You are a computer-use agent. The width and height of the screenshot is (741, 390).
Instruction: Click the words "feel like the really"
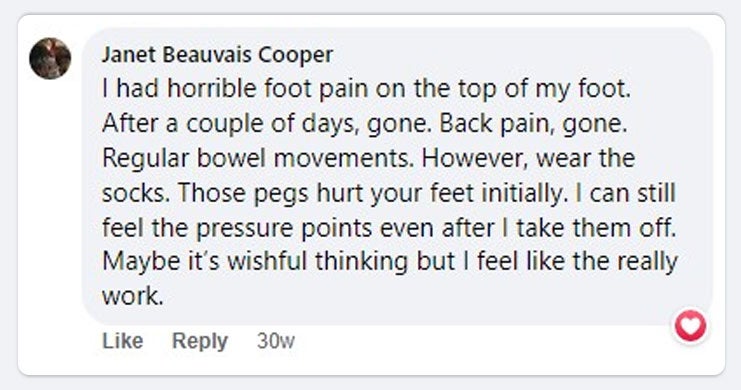click(x=577, y=262)
